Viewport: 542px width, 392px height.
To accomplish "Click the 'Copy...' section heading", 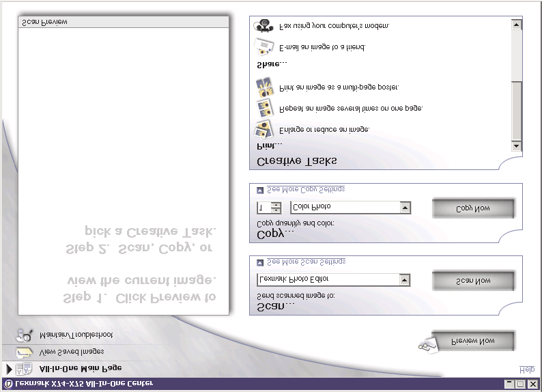I will [x=275, y=234].
